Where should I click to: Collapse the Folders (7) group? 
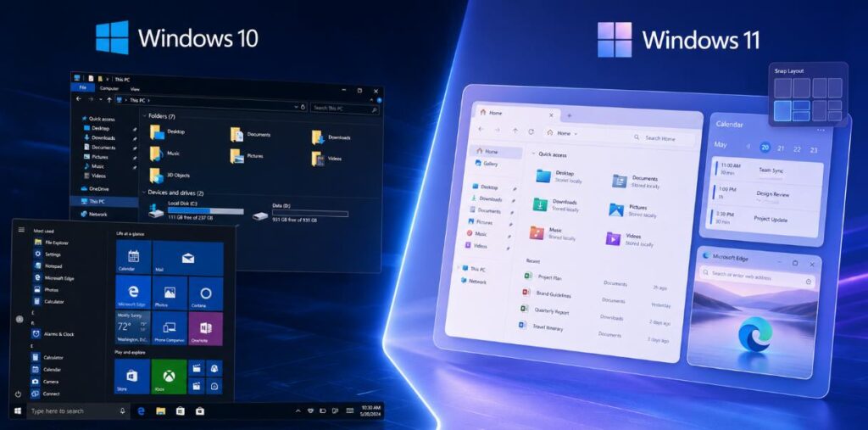click(x=144, y=116)
